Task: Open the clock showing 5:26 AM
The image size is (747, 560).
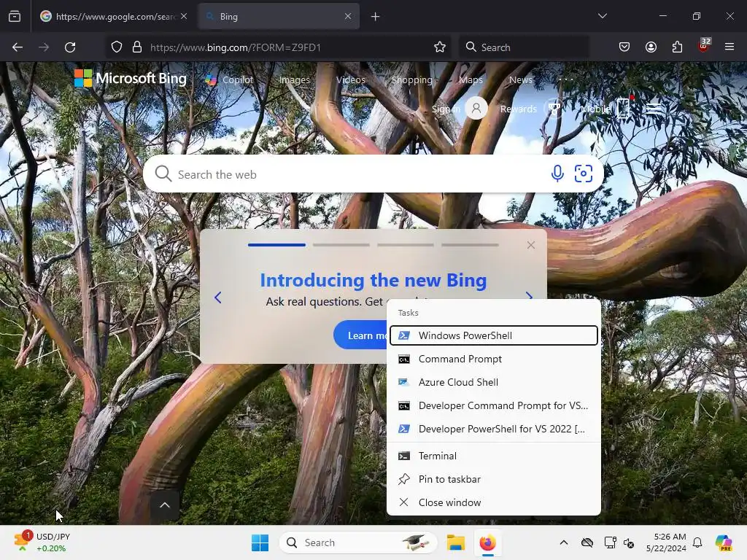Action: click(666, 542)
